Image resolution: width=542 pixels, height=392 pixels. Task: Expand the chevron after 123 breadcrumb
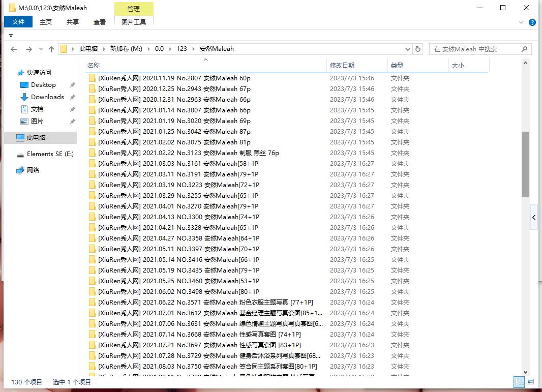[193, 49]
